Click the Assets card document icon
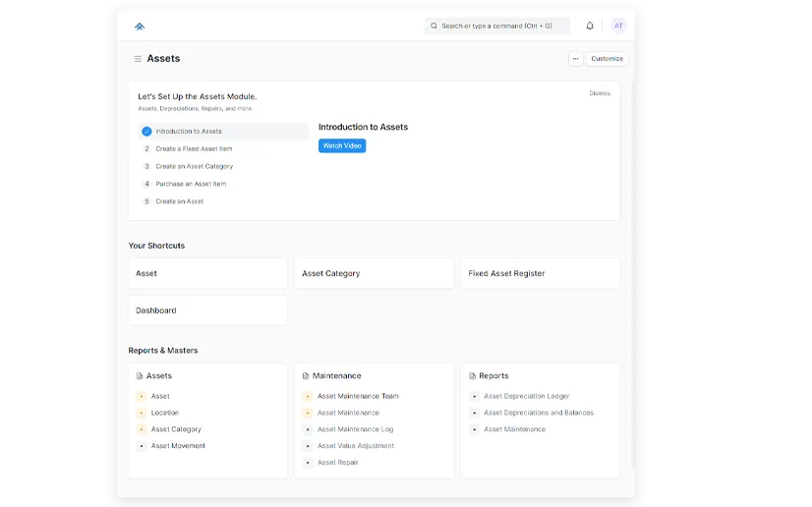Image resolution: width=812 pixels, height=507 pixels. (140, 376)
